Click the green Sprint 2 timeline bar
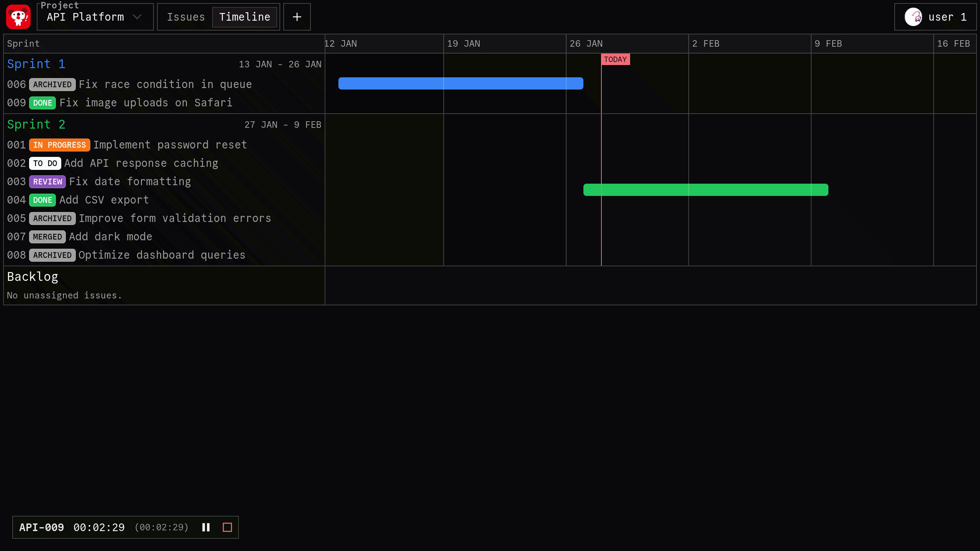 [706, 190]
